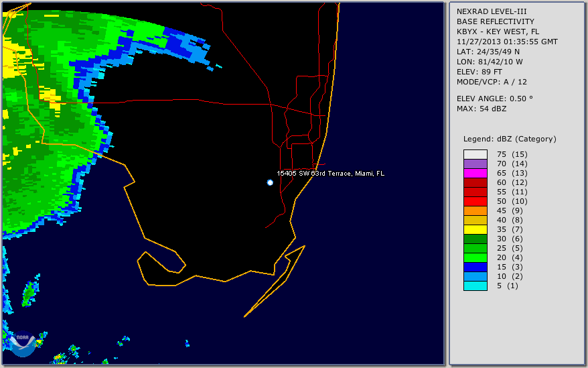Image resolution: width=588 pixels, height=368 pixels.
Task: Click the NOAA logo emblem
Action: tap(23, 344)
